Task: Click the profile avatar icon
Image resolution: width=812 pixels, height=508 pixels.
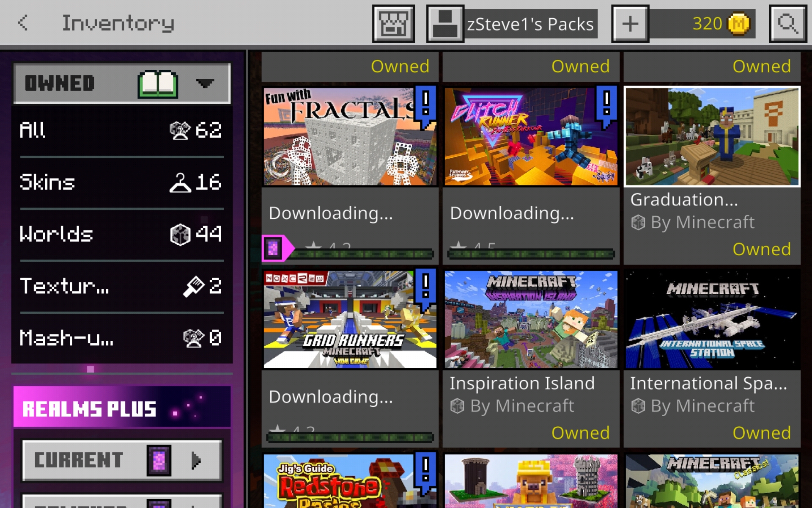Action: pos(445,24)
